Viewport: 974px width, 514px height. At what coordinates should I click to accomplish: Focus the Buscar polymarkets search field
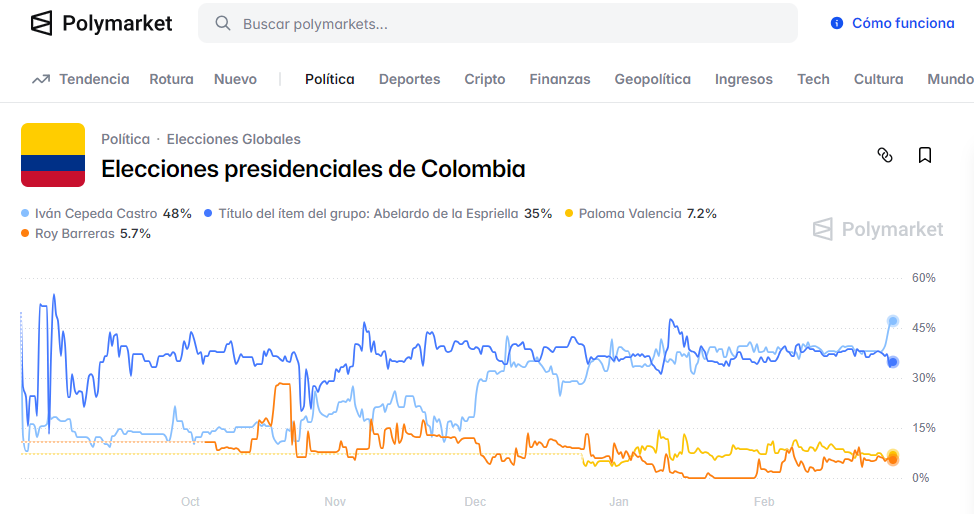tap(500, 23)
